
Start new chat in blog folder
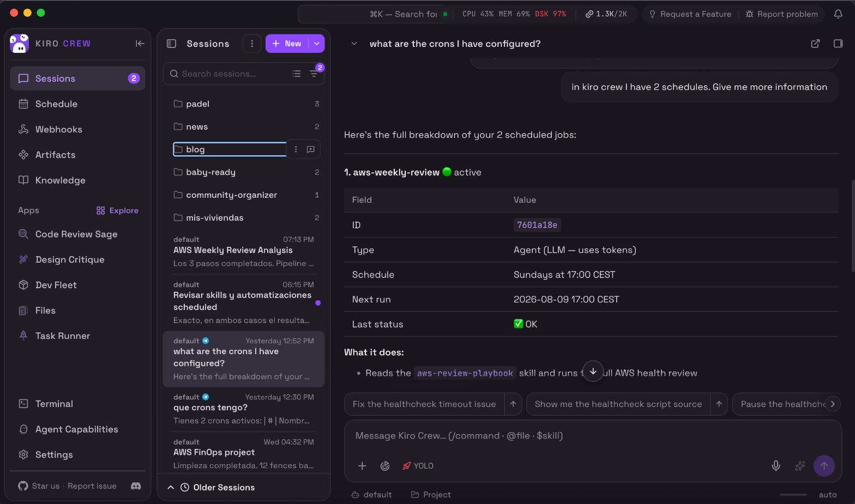pyautogui.click(x=311, y=149)
